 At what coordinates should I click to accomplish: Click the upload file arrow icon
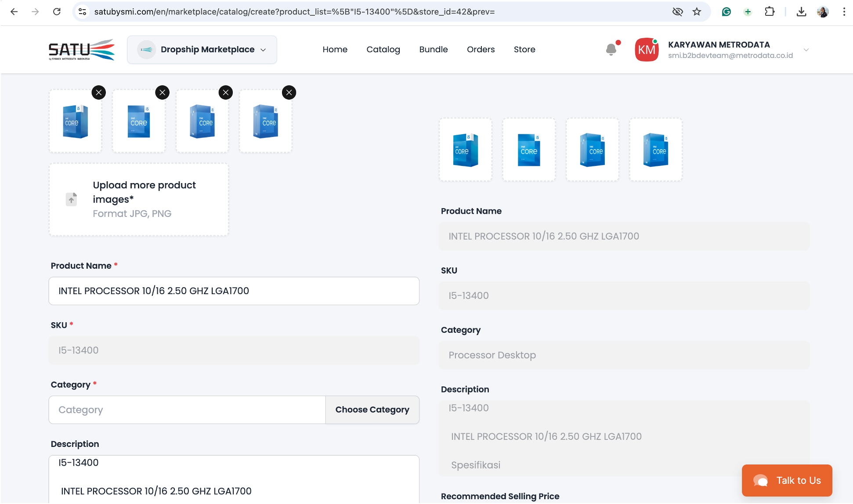click(x=71, y=199)
